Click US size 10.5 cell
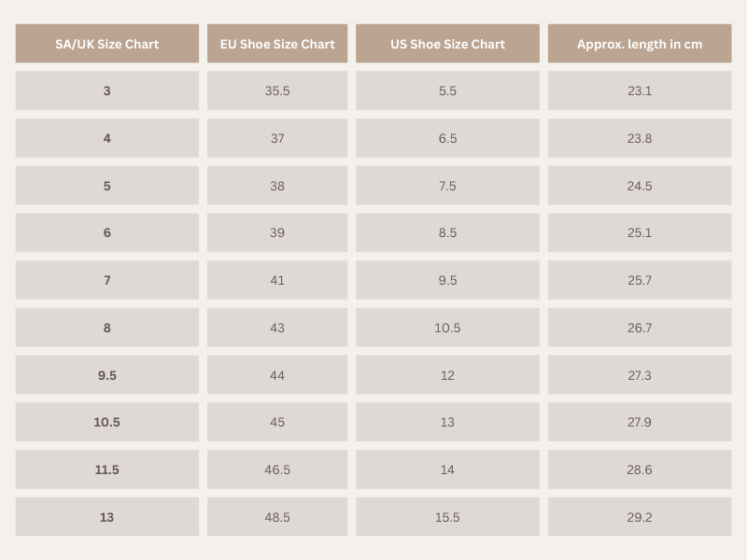The height and width of the screenshot is (560, 747). click(x=447, y=328)
